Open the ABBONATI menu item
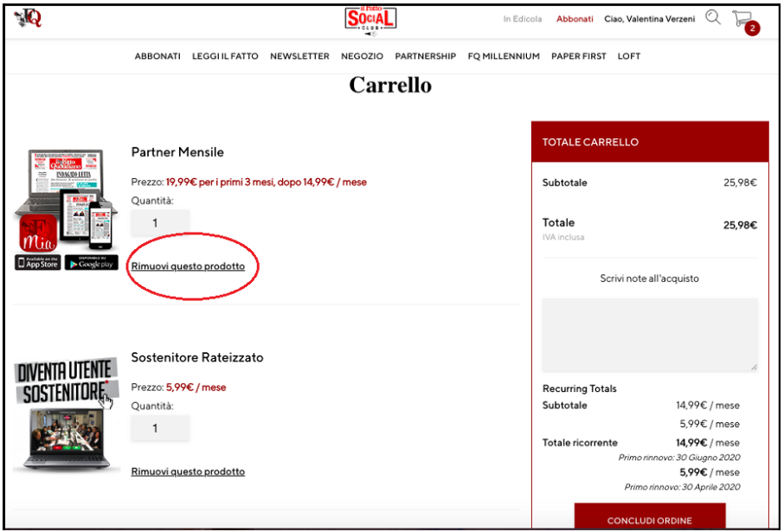Viewport: 784px width, 532px height. click(x=157, y=56)
